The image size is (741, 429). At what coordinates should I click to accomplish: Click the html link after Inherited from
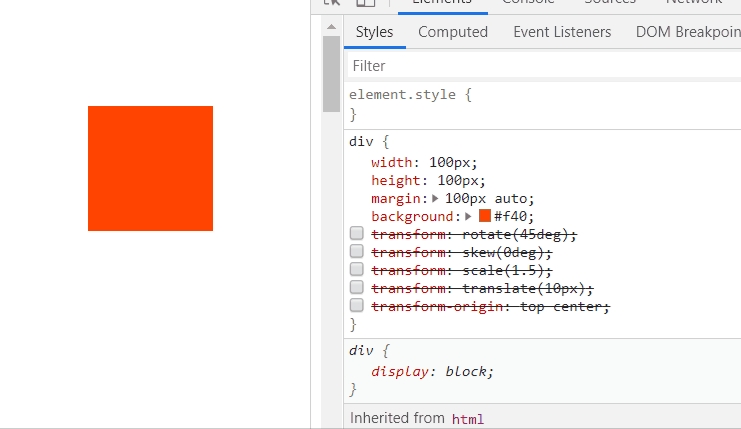[469, 419]
